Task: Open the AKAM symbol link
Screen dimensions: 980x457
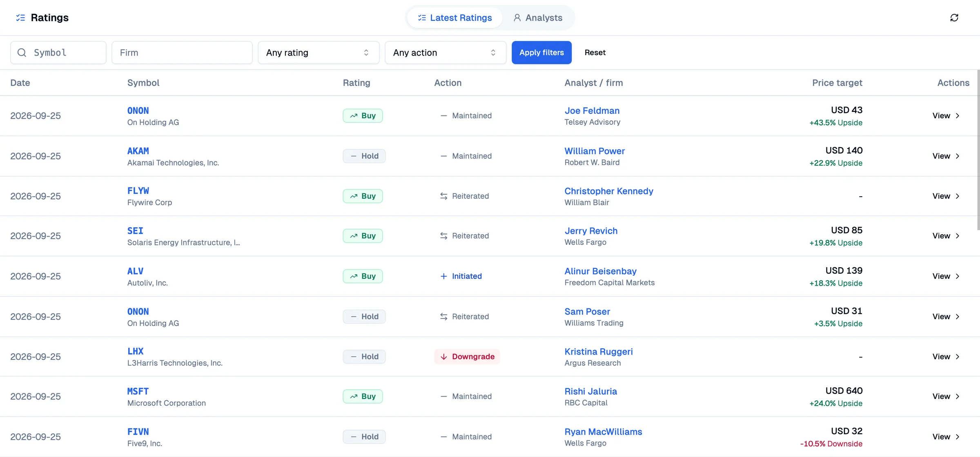Action: pyautogui.click(x=138, y=151)
